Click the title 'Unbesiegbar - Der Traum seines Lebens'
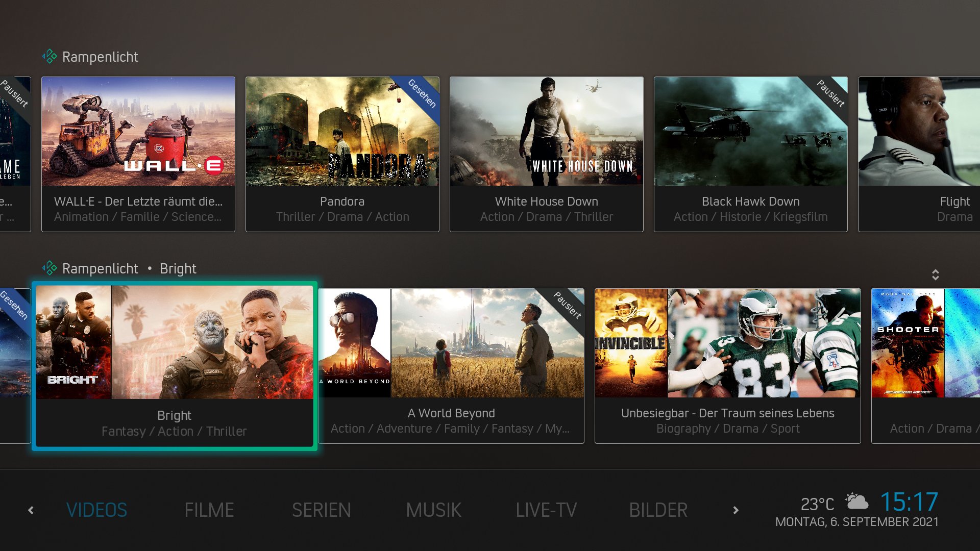Image resolution: width=980 pixels, height=551 pixels. (727, 413)
